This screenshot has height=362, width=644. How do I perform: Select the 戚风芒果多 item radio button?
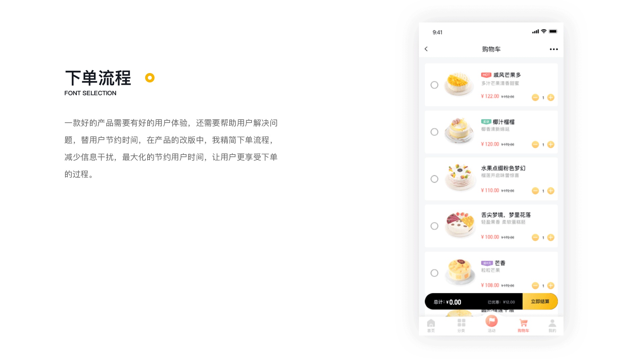tap(434, 85)
